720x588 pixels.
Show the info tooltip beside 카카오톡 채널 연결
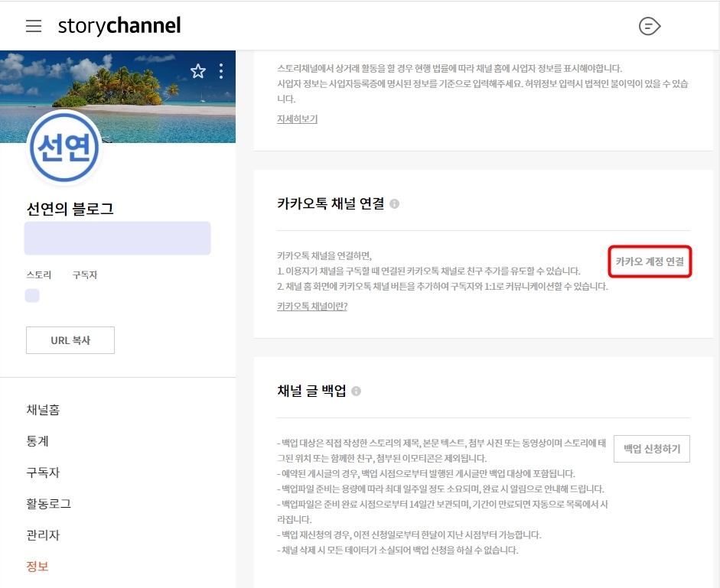click(x=394, y=203)
